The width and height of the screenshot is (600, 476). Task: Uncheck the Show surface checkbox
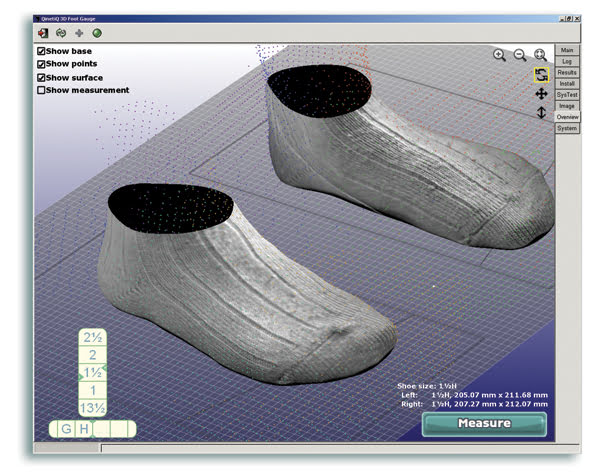41,78
